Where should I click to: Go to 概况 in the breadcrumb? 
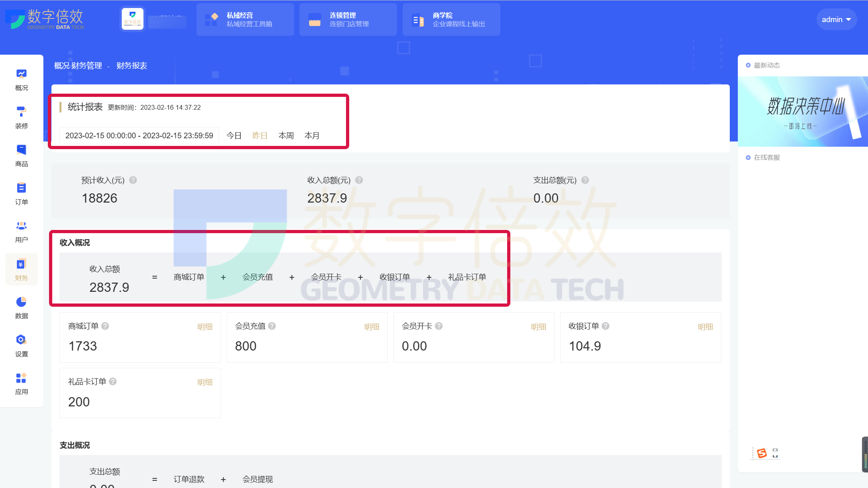[62, 66]
